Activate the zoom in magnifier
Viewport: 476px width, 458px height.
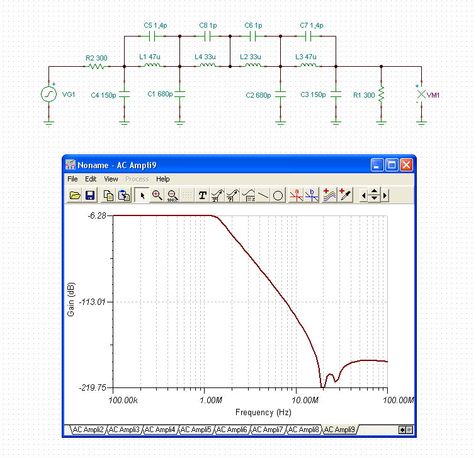click(157, 195)
